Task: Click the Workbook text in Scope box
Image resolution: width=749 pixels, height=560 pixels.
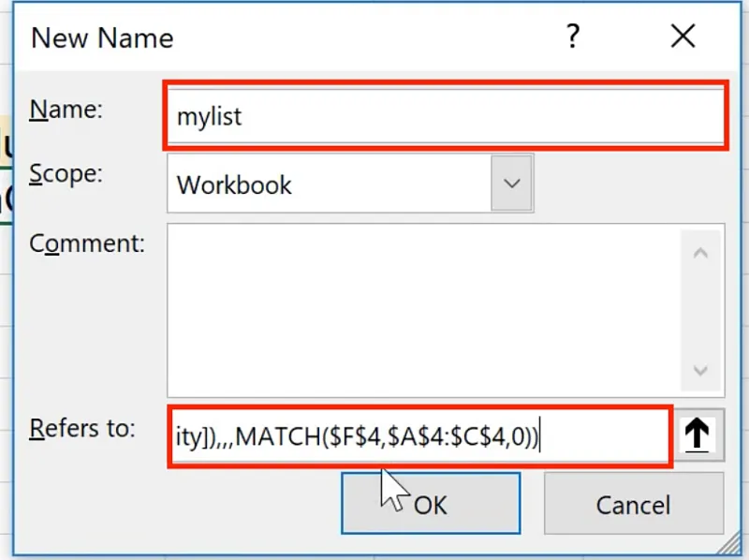Action: click(x=234, y=184)
